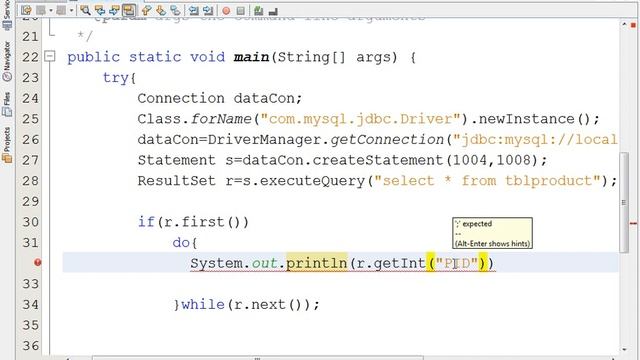
Task: Click Find Next Occurrence icon
Action: pyautogui.click(x=114, y=10)
